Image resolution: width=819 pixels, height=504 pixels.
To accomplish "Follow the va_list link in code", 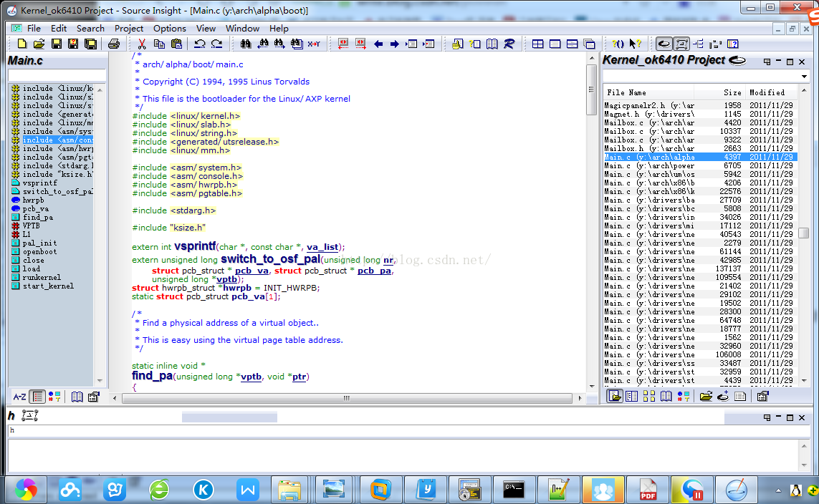I will [x=322, y=247].
